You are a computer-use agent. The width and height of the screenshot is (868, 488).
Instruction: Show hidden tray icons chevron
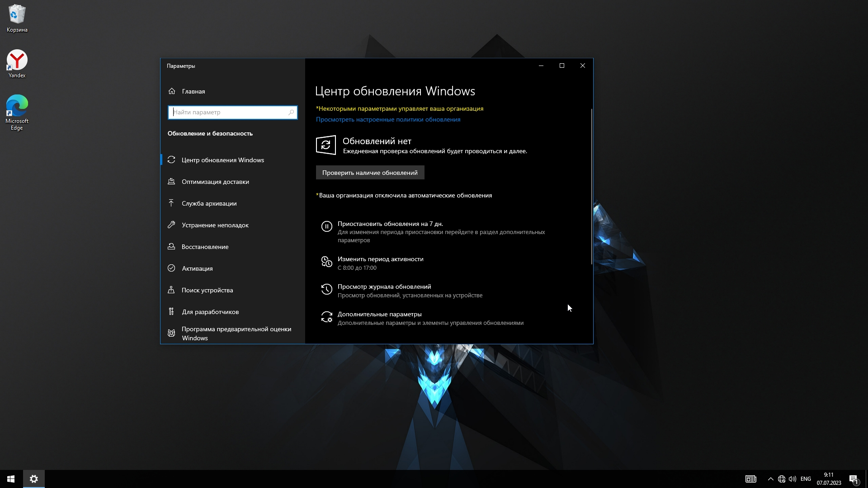tap(770, 479)
